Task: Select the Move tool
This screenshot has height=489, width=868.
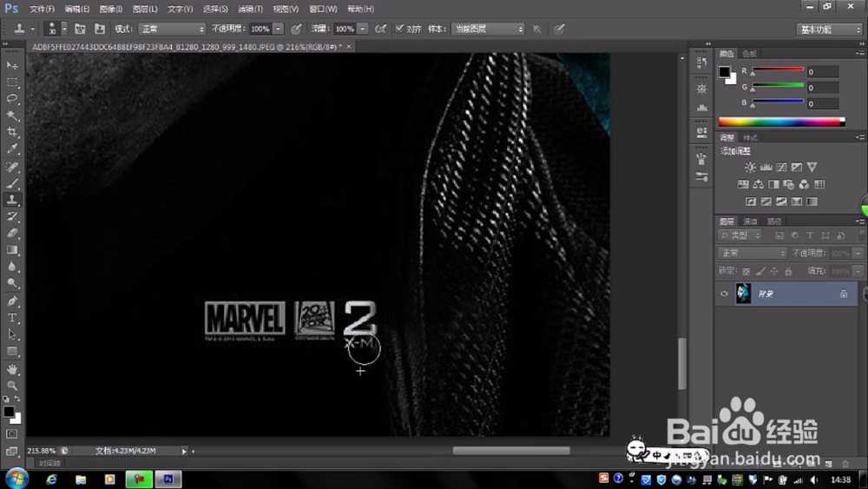Action: [x=12, y=65]
